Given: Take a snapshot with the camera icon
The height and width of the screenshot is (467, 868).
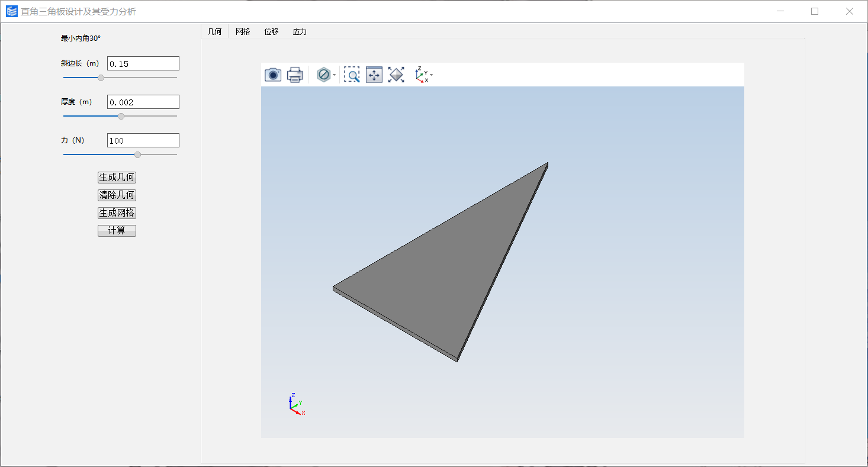Looking at the screenshot, I should (x=273, y=75).
